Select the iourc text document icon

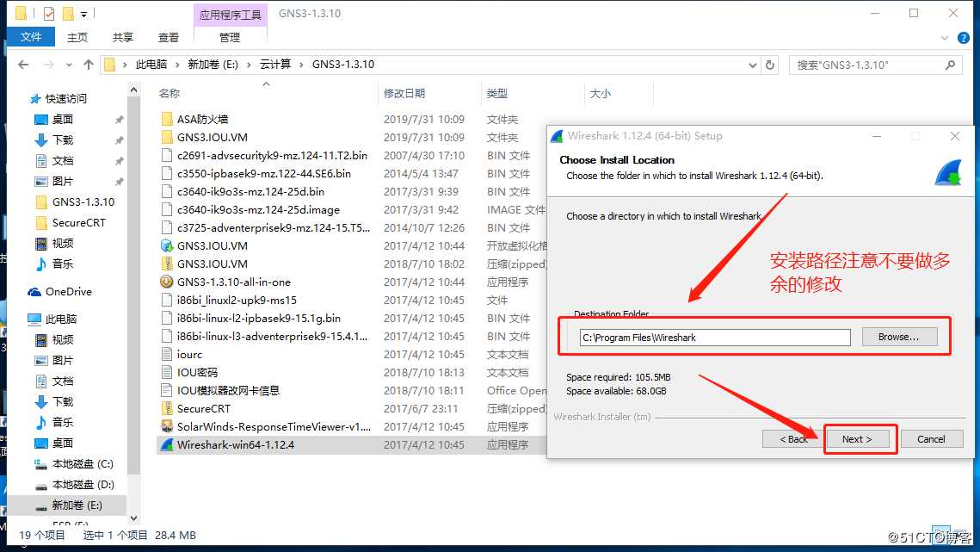[167, 355]
